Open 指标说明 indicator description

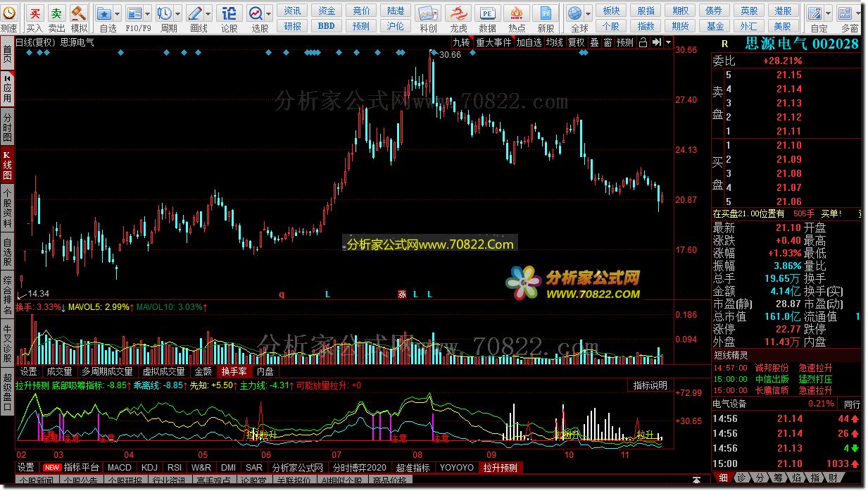click(650, 385)
